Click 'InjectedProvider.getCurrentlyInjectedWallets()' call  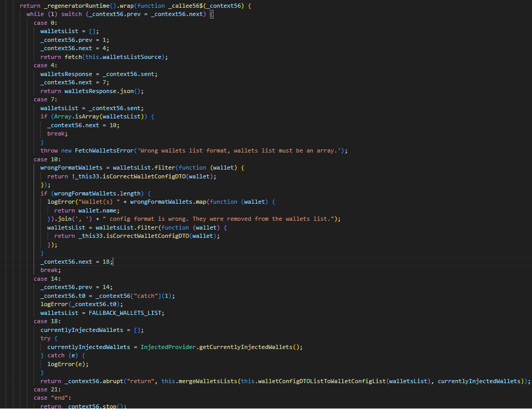point(220,347)
